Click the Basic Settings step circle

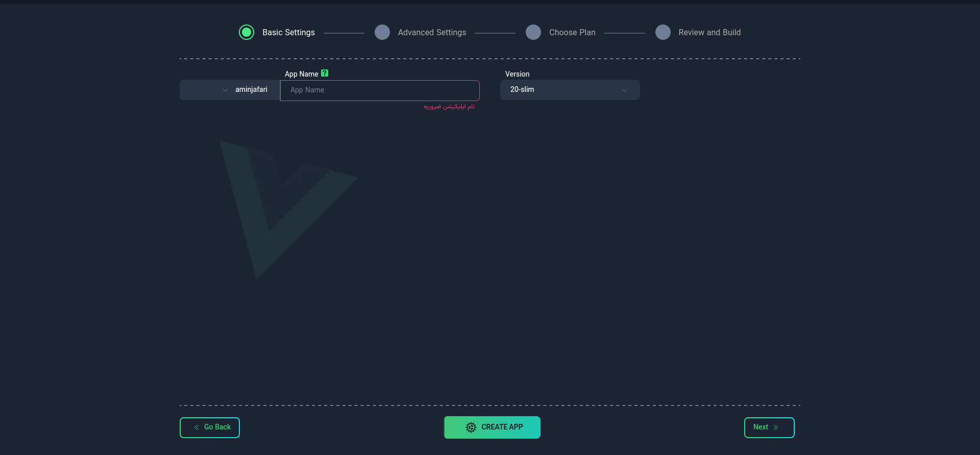click(247, 32)
